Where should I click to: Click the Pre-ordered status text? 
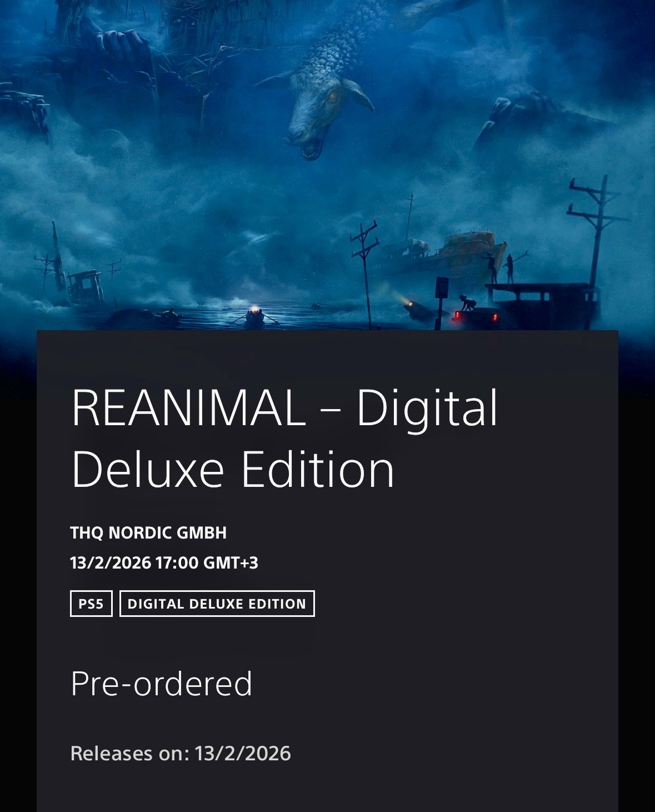pyautogui.click(x=162, y=684)
